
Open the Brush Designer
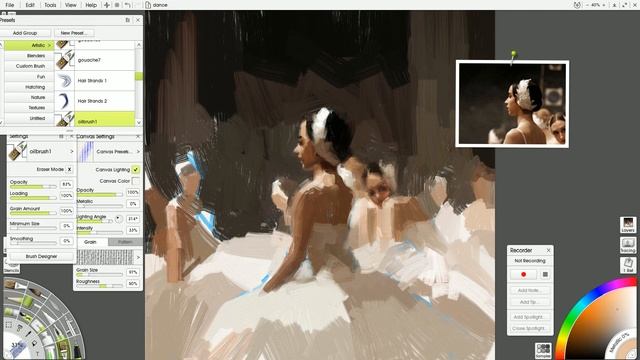pyautogui.click(x=41, y=256)
